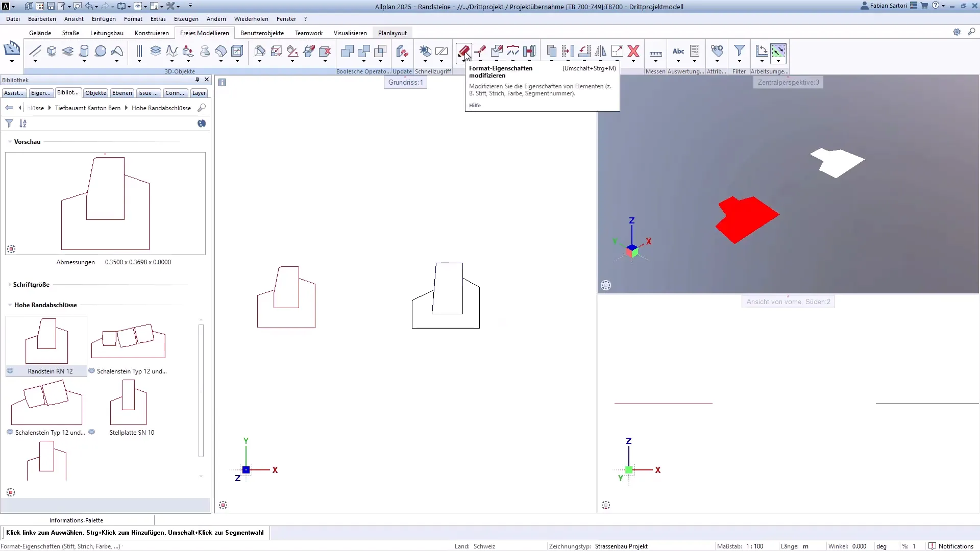Open Hilfe in the tooltip

point(475,105)
